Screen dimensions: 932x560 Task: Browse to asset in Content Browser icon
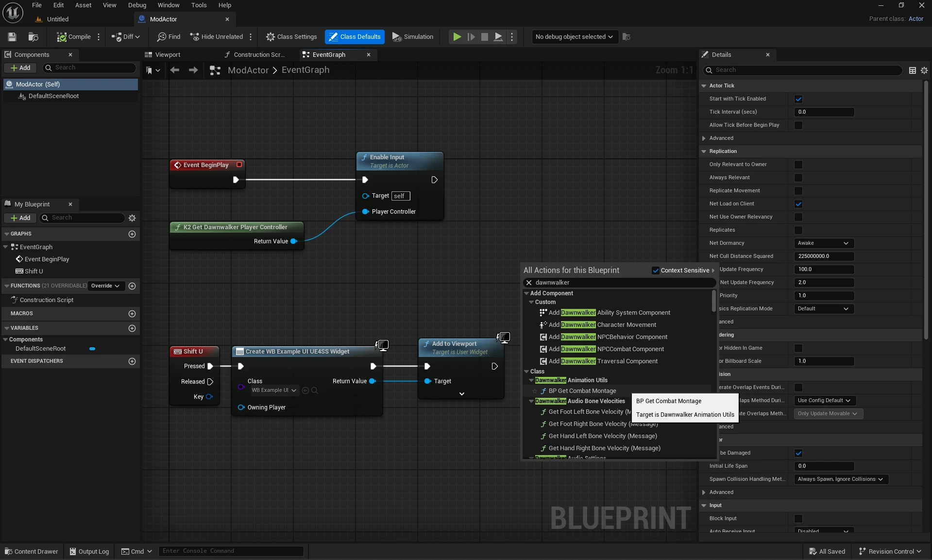point(34,37)
